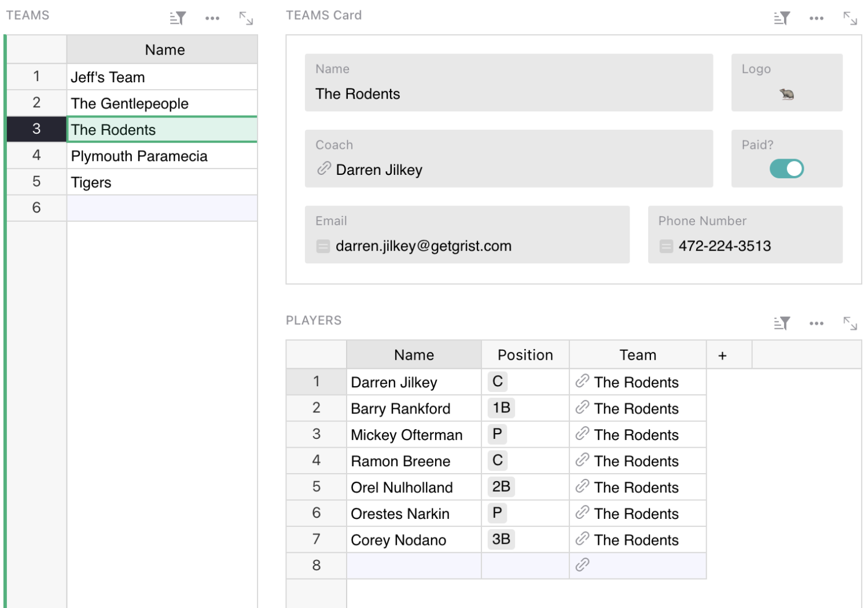868x608 pixels.
Task: Click the 2B position cell
Action: coord(525,487)
